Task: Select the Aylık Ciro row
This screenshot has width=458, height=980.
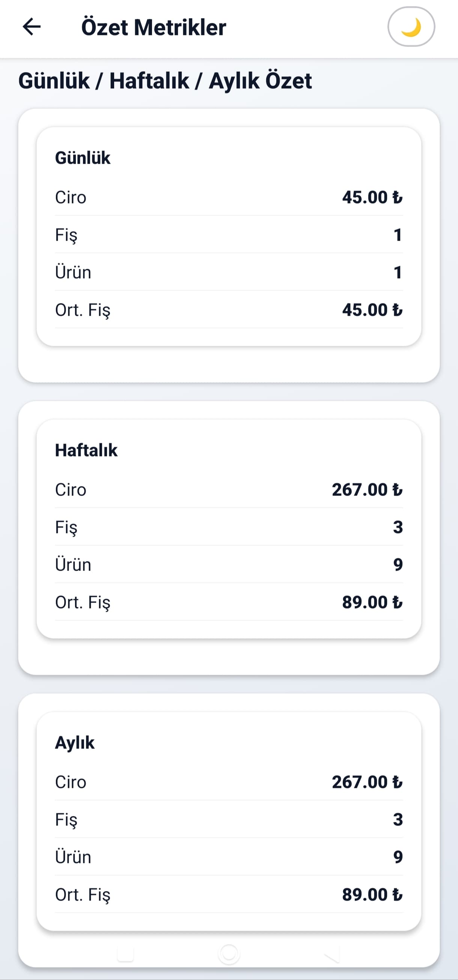Action: click(x=229, y=782)
